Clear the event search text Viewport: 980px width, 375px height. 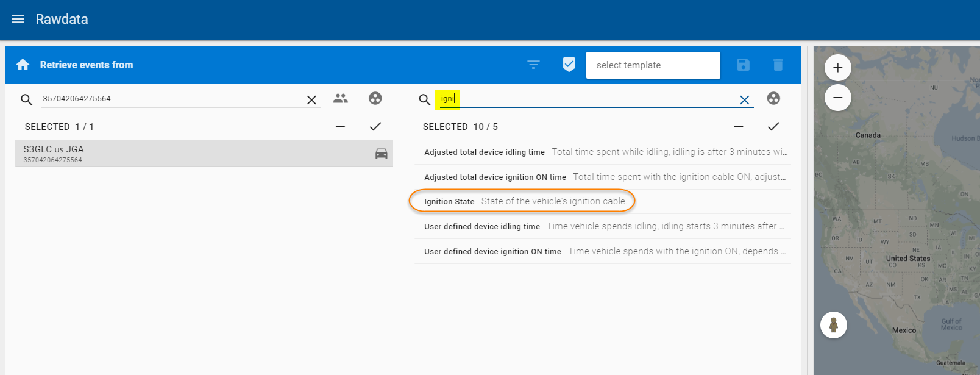tap(744, 100)
